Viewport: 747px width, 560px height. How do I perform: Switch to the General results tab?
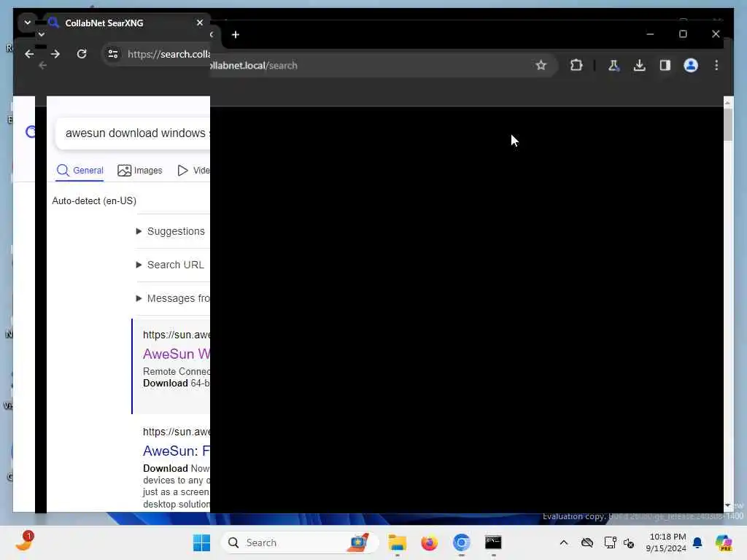[80, 171]
